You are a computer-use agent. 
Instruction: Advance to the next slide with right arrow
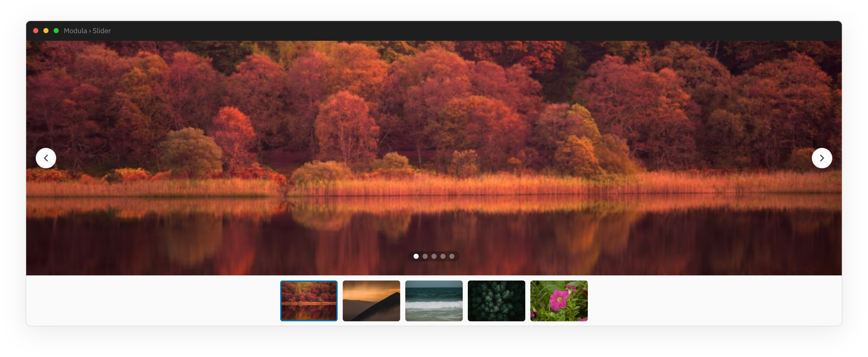822,158
